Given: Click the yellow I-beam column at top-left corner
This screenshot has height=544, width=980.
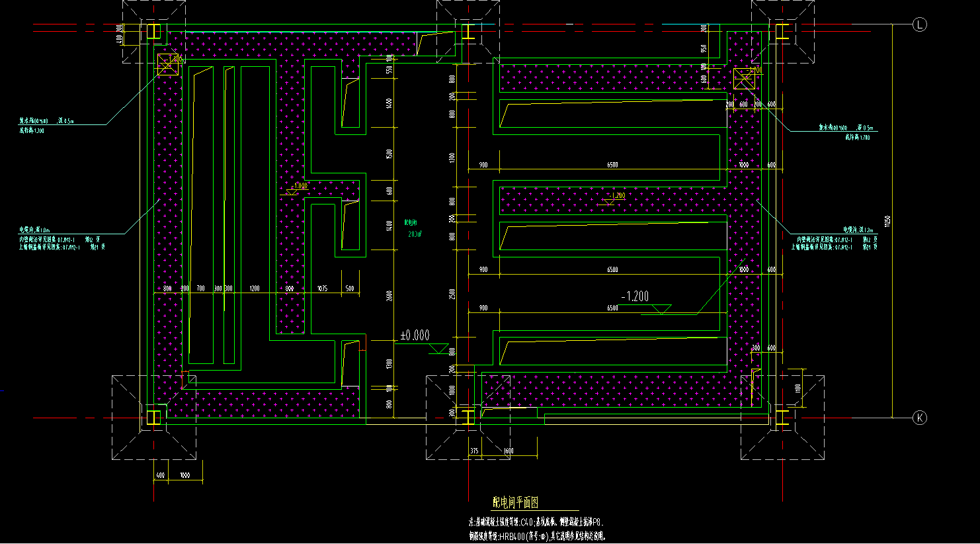Looking at the screenshot, I should [x=153, y=30].
